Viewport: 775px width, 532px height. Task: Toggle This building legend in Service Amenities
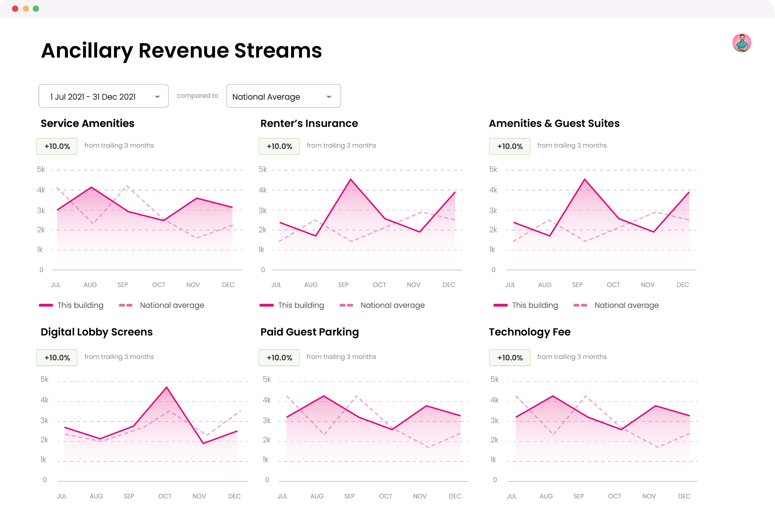[80, 305]
